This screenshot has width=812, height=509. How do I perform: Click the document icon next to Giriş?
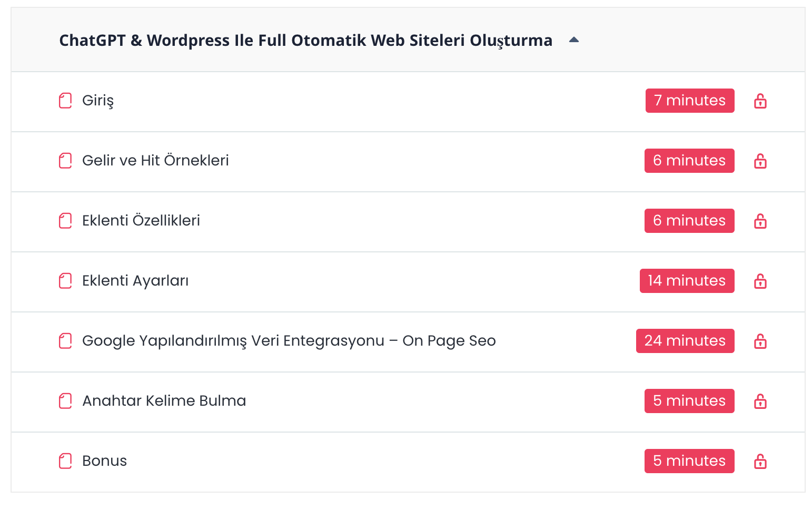(65, 101)
